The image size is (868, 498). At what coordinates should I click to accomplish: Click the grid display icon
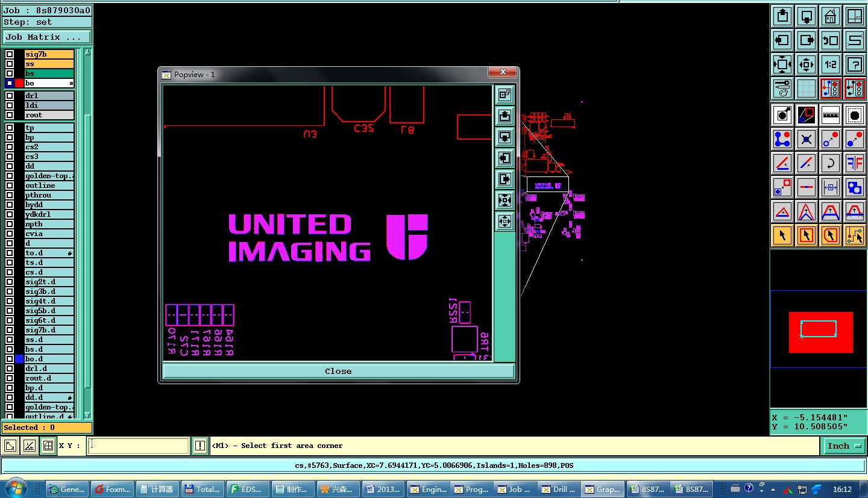[807, 89]
